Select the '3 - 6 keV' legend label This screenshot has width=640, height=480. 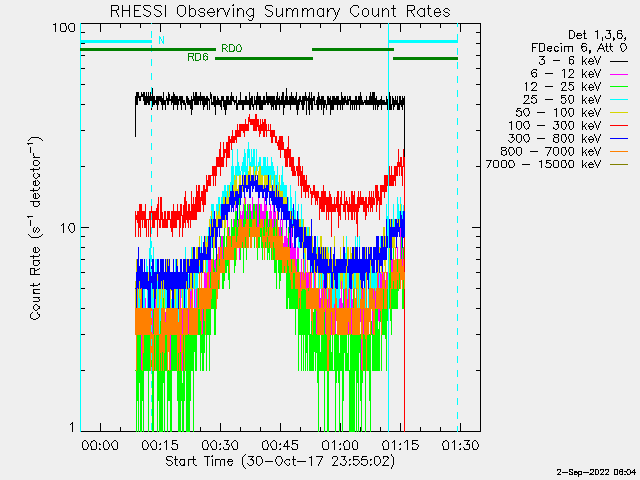click(570, 61)
